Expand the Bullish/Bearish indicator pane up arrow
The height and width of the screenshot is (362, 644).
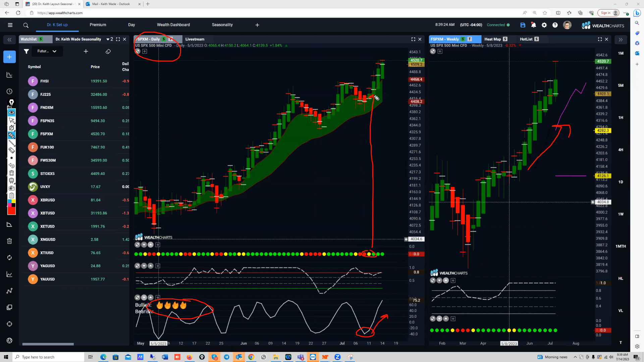coord(151,297)
